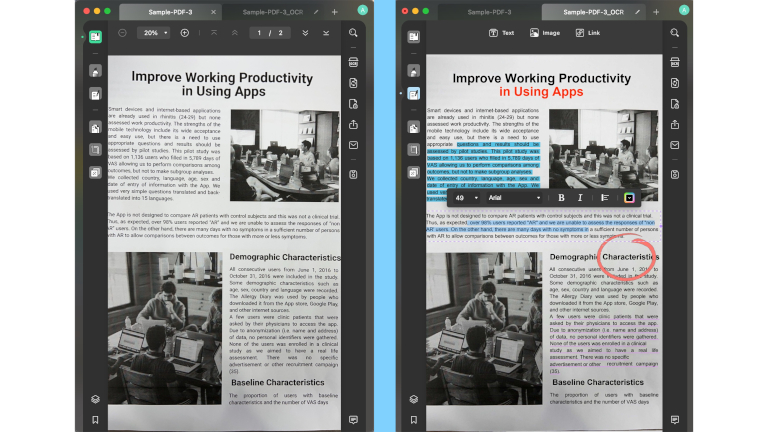Screen dimensions: 768x432
Task: Select the Image edit tool
Action: coord(545,33)
